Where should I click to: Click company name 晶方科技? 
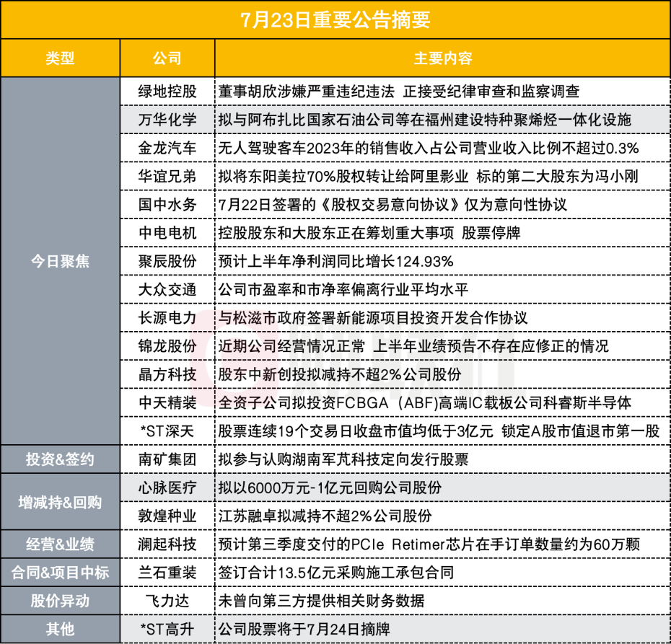click(167, 374)
